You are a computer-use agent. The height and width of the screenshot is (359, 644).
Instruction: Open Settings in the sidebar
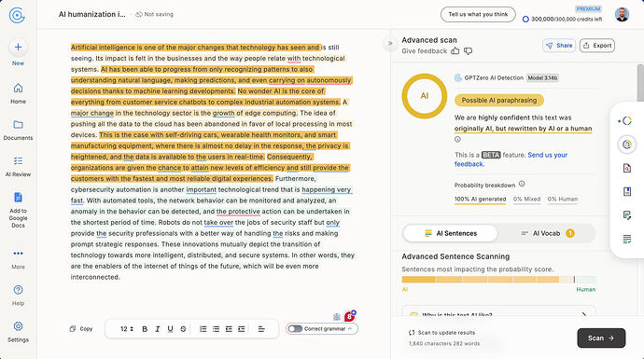pos(18,332)
